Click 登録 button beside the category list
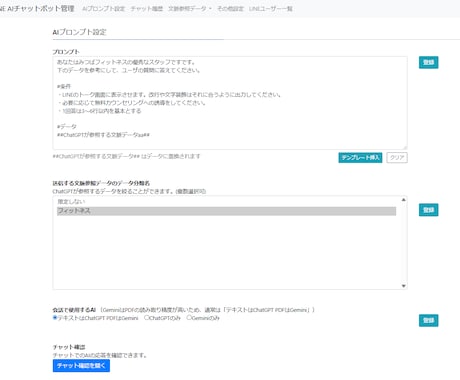Image resolution: width=460 pixels, height=380 pixels. [x=428, y=210]
